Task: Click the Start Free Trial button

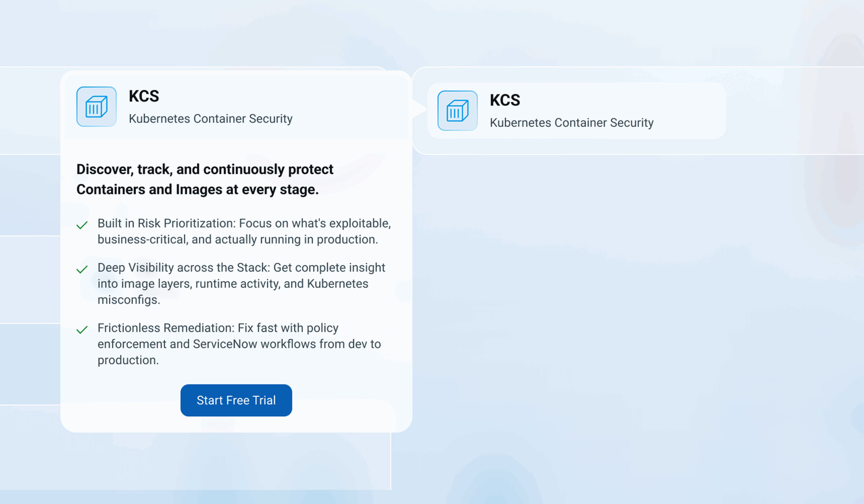Action: 236,400
